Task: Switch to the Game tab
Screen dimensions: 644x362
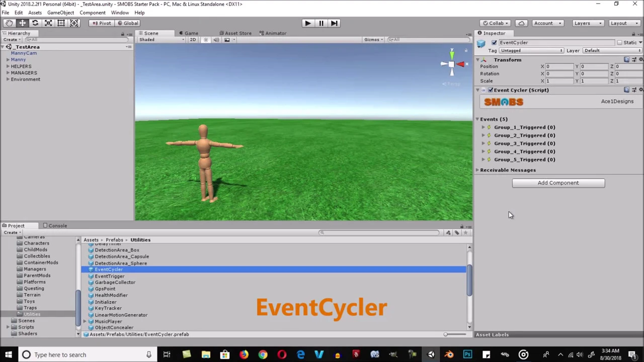Action: point(188,34)
